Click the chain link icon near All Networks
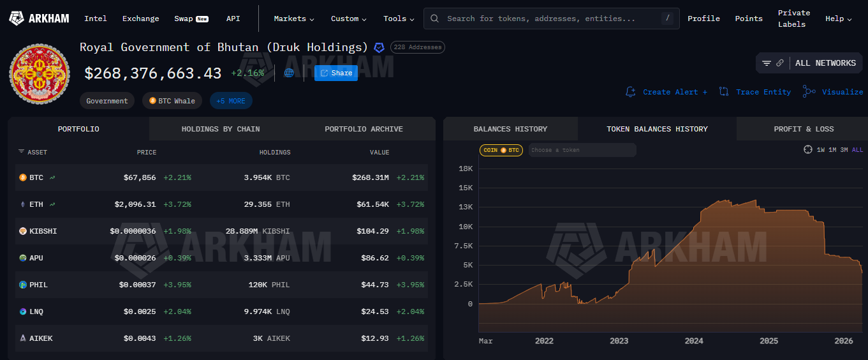Image resolution: width=868 pixels, height=360 pixels. (x=780, y=63)
